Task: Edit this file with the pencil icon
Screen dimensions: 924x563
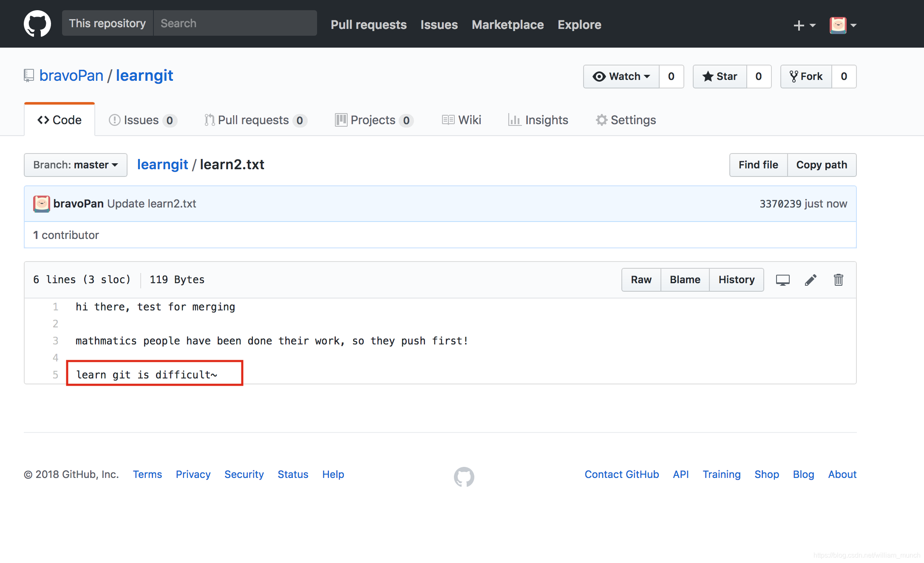Action: click(x=811, y=280)
